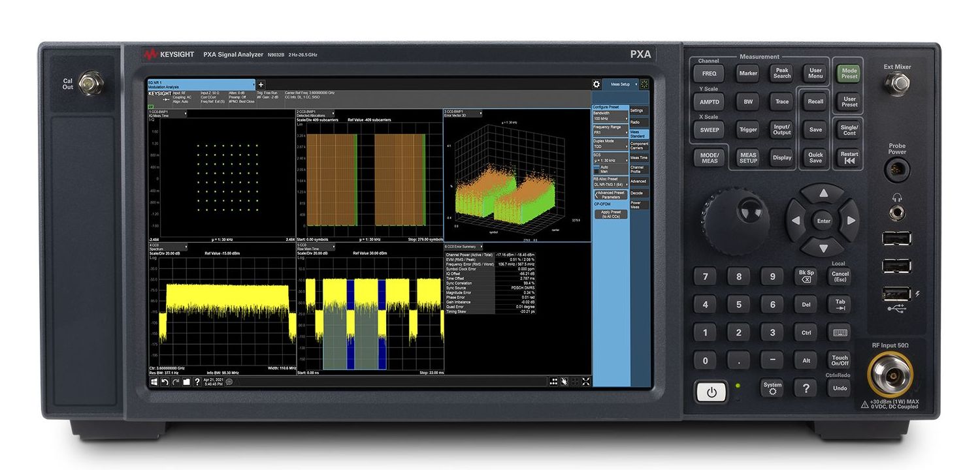Toggle the touch hand icon on screen
The width and height of the screenshot is (980, 470).
click(x=564, y=382)
